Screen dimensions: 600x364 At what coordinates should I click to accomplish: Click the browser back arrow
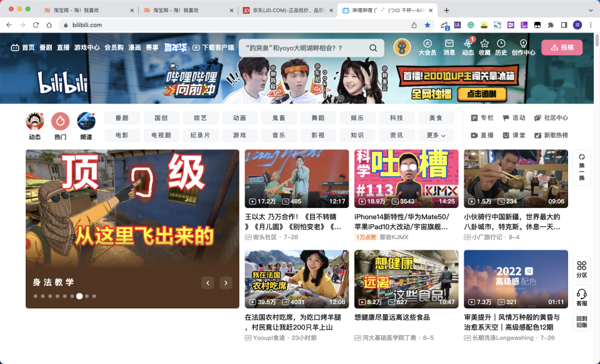[9, 25]
